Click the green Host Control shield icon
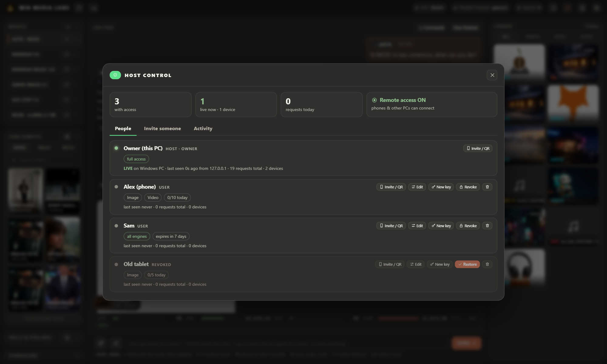Image resolution: width=607 pixels, height=364 pixels. [115, 75]
